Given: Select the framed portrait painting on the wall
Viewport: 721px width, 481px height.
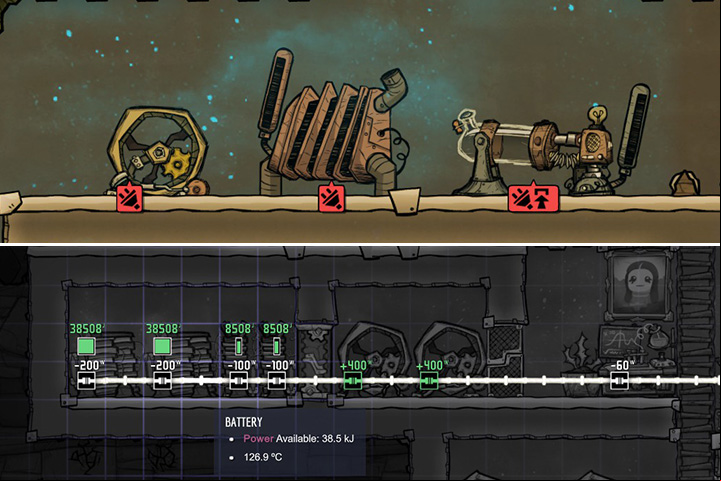Looking at the screenshot, I should (x=640, y=284).
